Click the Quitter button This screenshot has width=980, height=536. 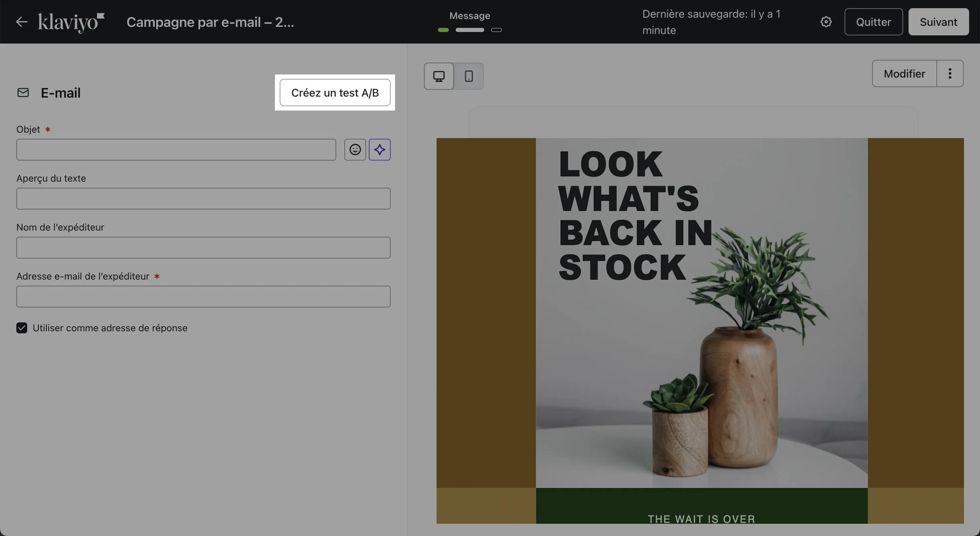pyautogui.click(x=873, y=22)
